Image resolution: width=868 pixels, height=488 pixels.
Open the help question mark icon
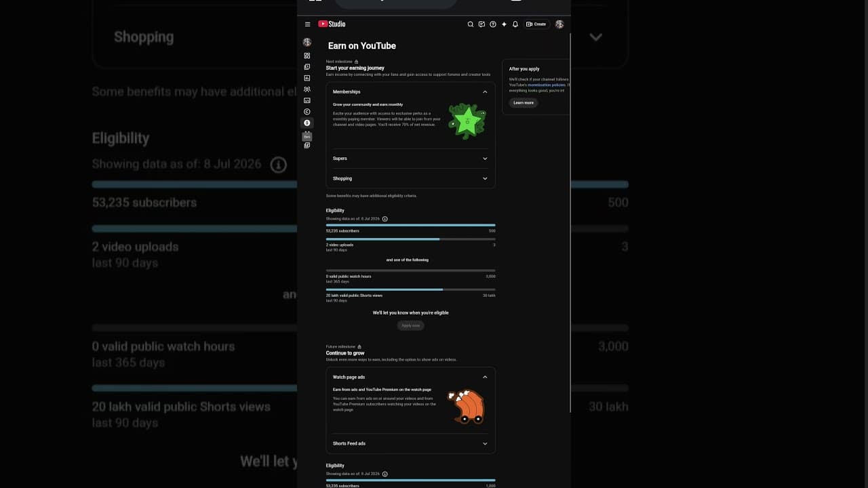tap(493, 24)
